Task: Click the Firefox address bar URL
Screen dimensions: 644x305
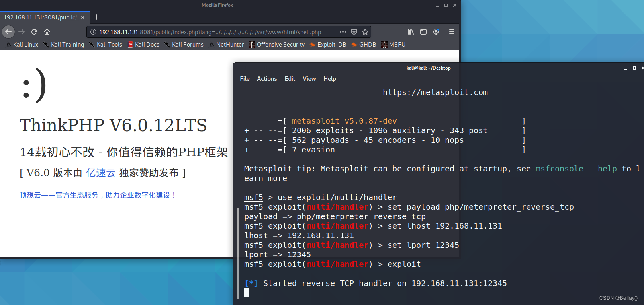Action: 210,32
